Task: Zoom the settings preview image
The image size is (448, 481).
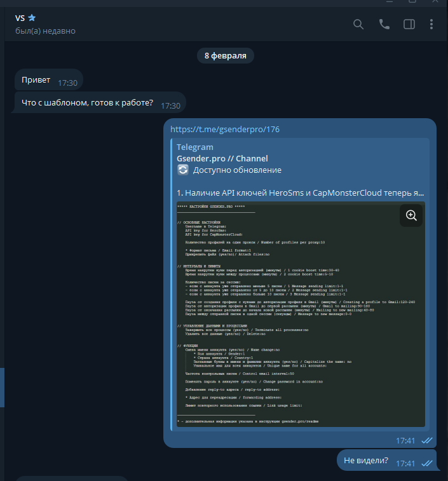Action: click(x=411, y=215)
